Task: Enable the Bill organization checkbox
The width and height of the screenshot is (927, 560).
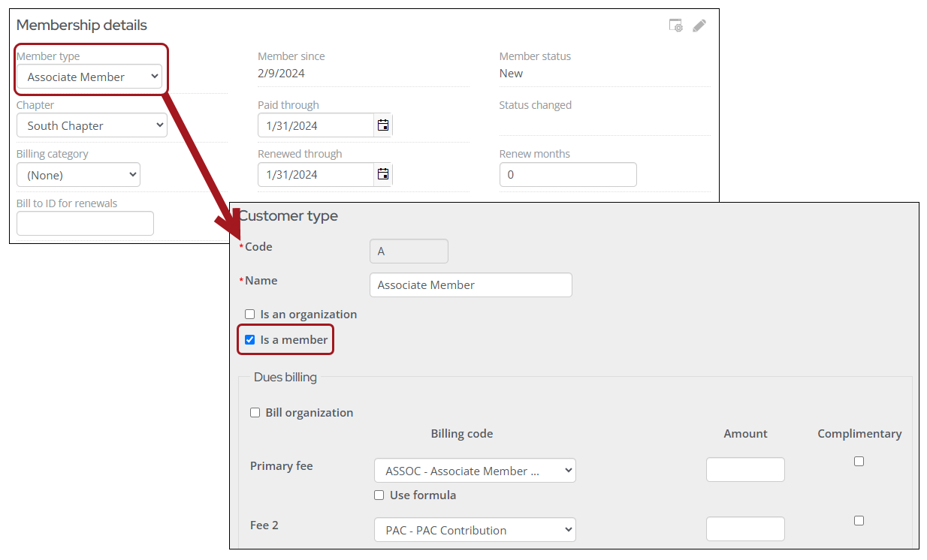Action: pyautogui.click(x=255, y=412)
